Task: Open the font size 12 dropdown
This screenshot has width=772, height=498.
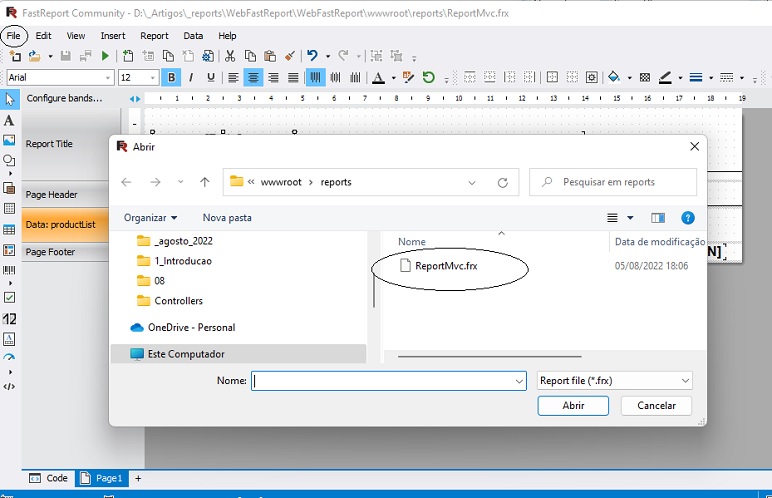Action: 152,77
